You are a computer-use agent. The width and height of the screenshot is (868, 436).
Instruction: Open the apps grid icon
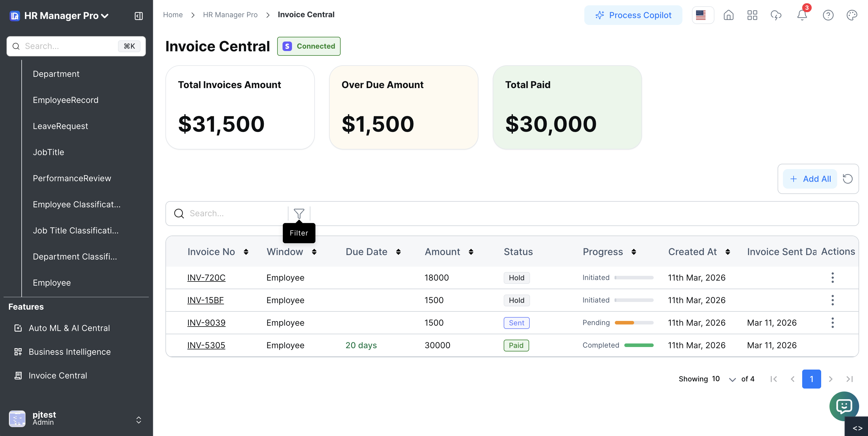coord(752,15)
